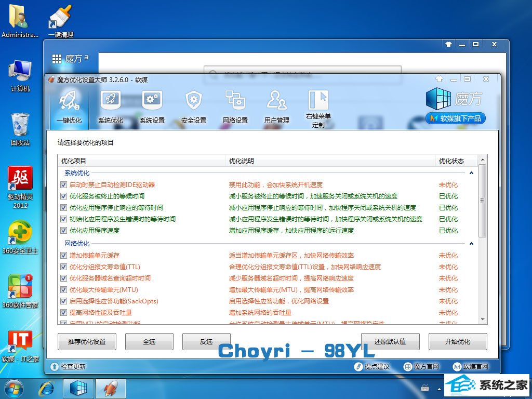
Task: Switch to the 魔方 cube taskbar window
Action: pyautogui.click(x=78, y=389)
